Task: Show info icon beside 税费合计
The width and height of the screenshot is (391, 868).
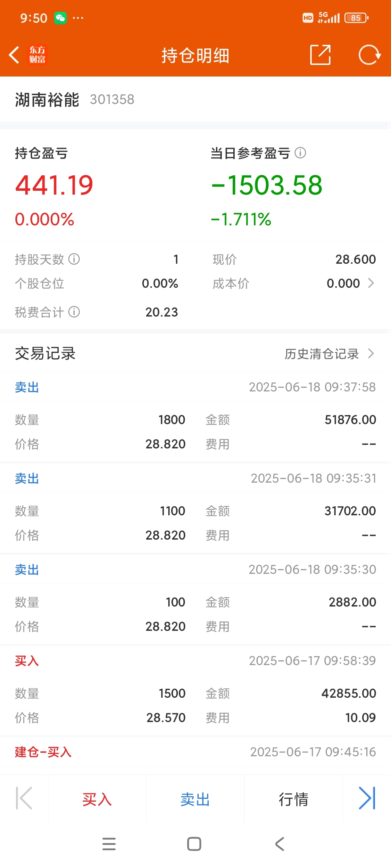Action: click(74, 312)
